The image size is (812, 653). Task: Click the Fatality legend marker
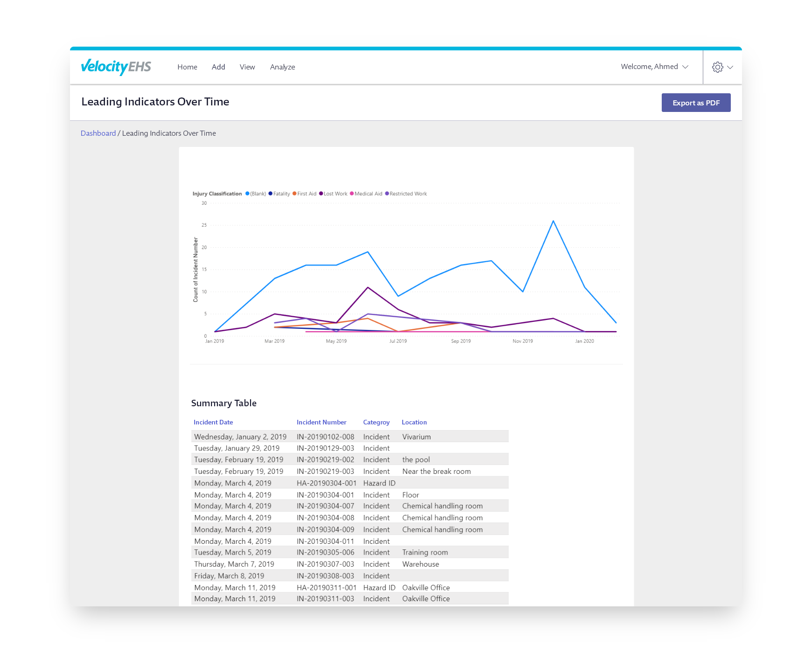tap(270, 194)
